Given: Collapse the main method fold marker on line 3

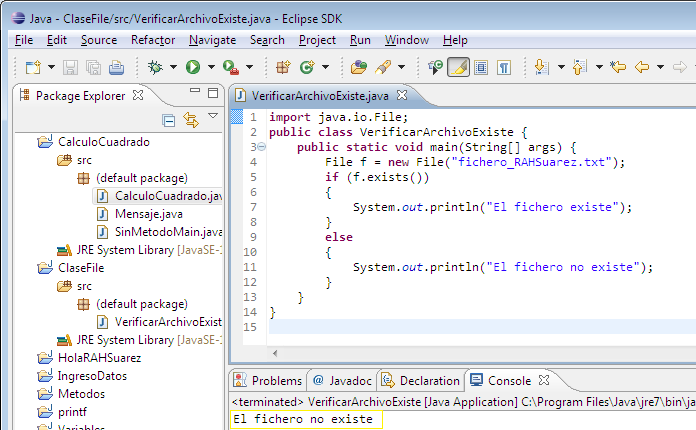Looking at the screenshot, I should (x=262, y=147).
